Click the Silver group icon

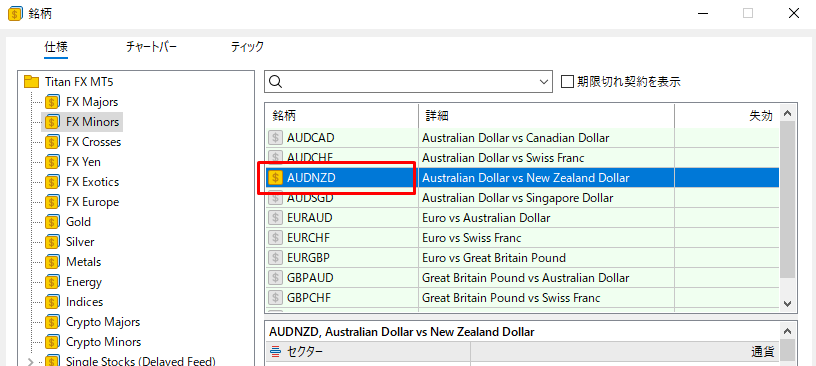pos(52,242)
